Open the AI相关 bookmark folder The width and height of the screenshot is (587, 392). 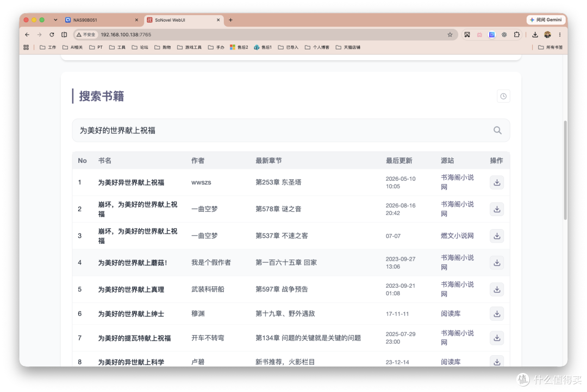[x=73, y=47]
